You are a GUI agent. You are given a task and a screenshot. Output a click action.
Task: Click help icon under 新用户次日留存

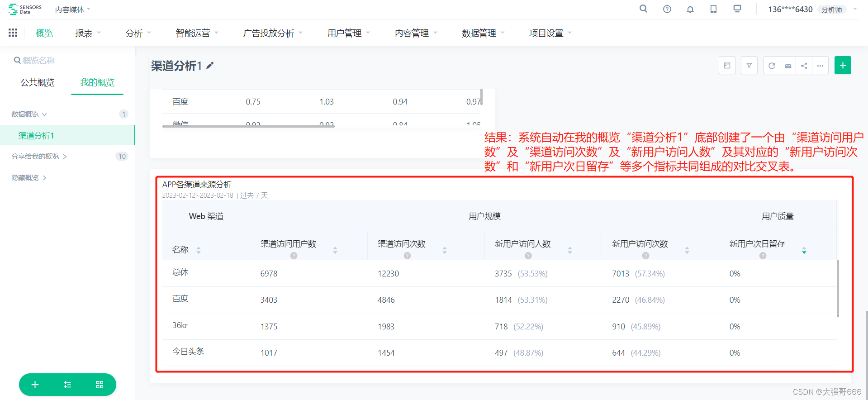pyautogui.click(x=763, y=256)
